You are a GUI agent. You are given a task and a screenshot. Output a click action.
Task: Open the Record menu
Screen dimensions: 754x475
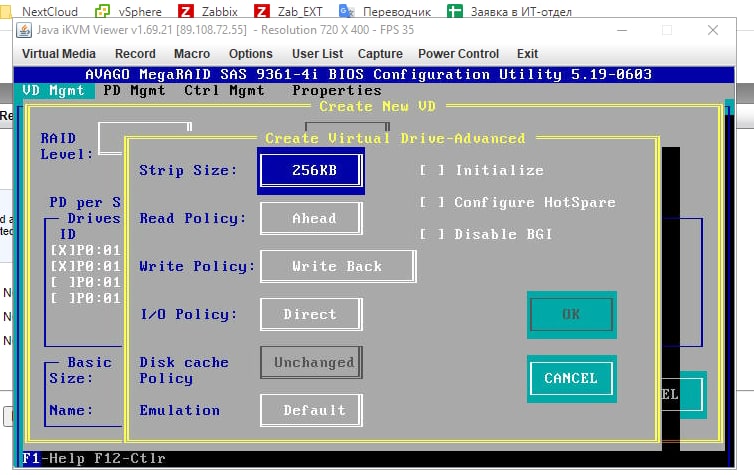(x=135, y=54)
